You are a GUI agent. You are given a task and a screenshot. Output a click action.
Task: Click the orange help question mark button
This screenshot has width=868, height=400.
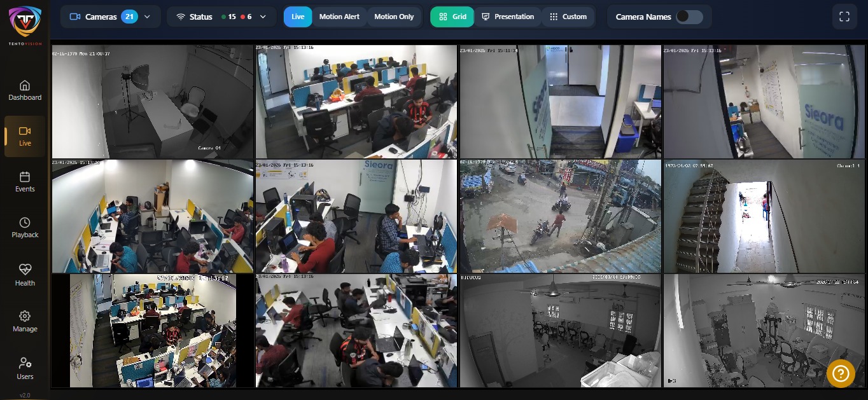[840, 373]
